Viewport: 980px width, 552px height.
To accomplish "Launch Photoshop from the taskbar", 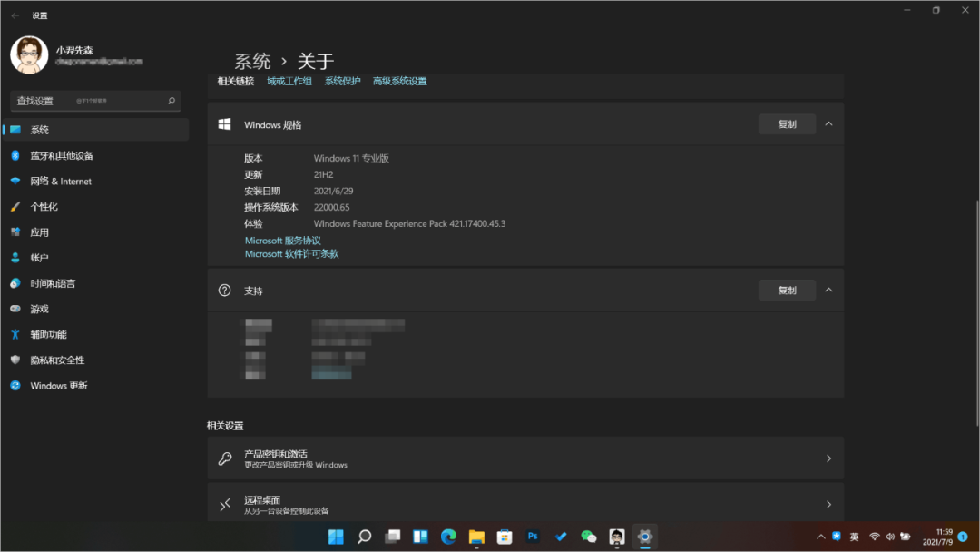I will [x=533, y=537].
